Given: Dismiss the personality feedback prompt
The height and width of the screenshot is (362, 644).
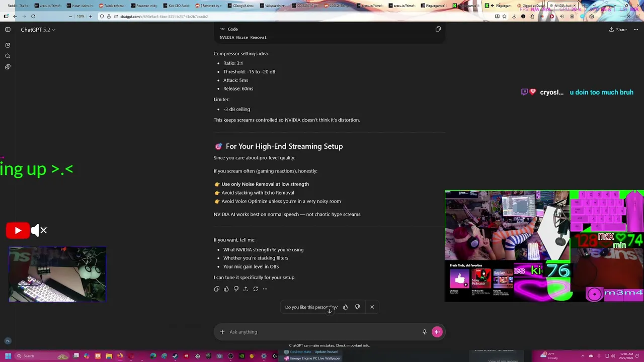Looking at the screenshot, I should (372, 307).
